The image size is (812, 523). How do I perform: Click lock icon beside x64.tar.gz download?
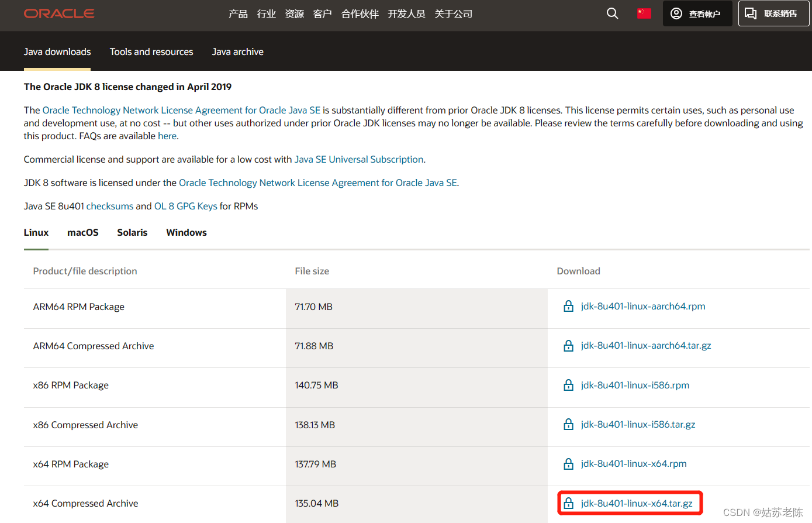568,503
